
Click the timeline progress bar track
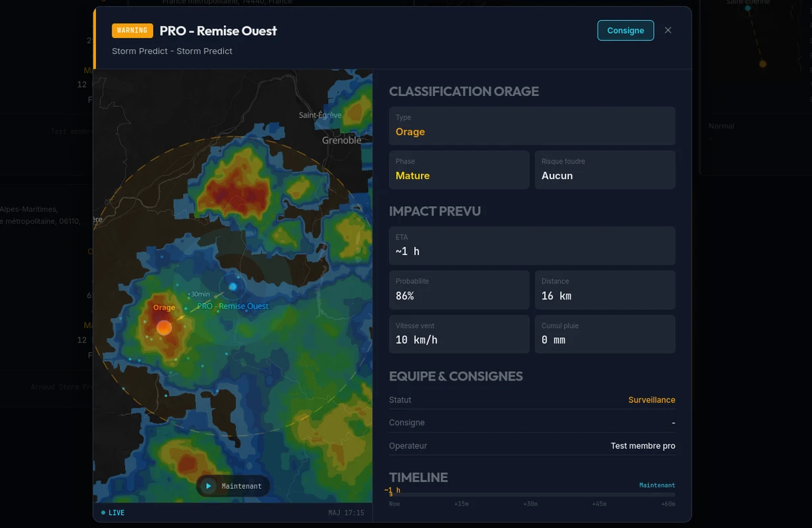tap(532, 495)
